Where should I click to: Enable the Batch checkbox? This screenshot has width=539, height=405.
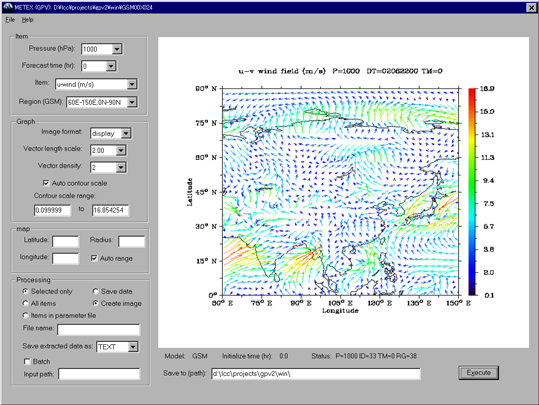pyautogui.click(x=27, y=361)
